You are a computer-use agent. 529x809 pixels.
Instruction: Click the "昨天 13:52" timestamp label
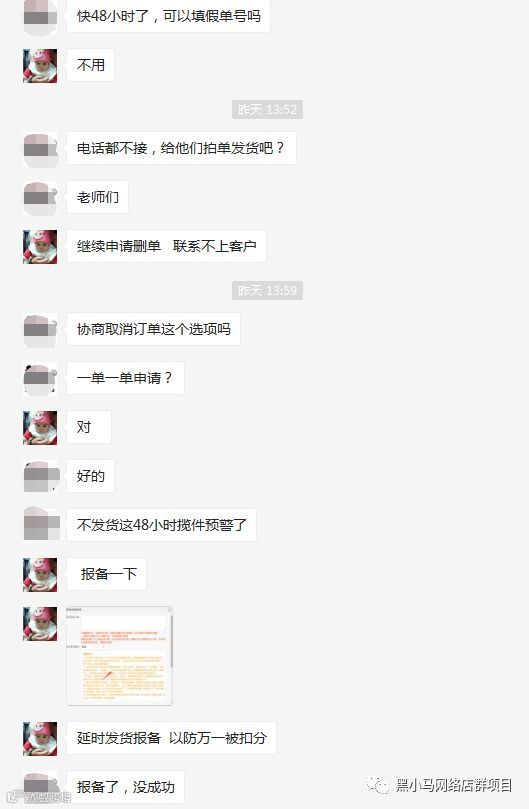(267, 109)
